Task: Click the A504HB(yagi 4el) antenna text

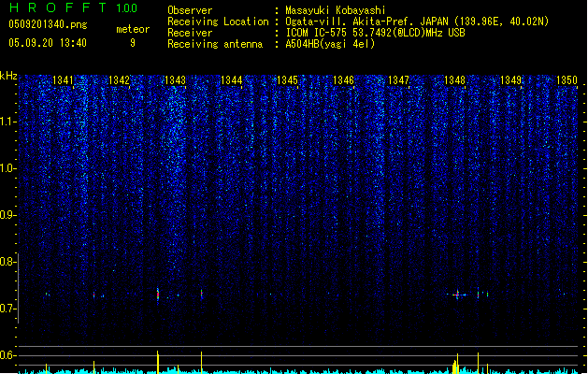Action: (x=330, y=44)
